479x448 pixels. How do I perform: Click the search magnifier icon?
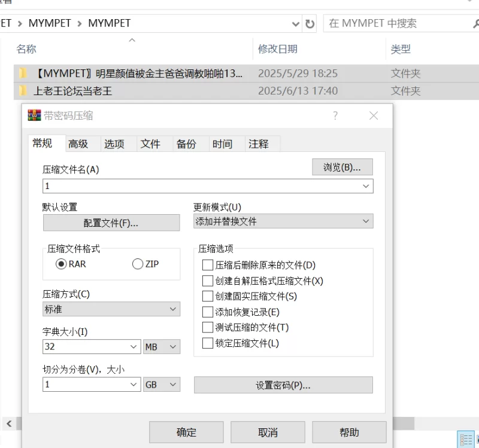476,23
